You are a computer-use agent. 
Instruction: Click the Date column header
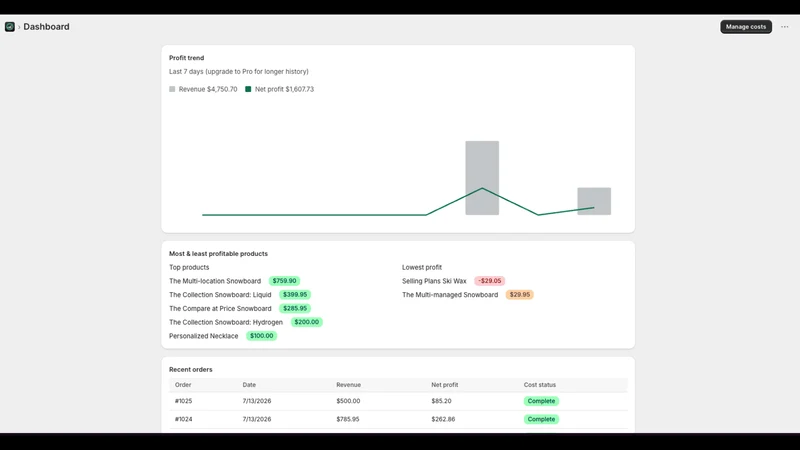(x=249, y=385)
